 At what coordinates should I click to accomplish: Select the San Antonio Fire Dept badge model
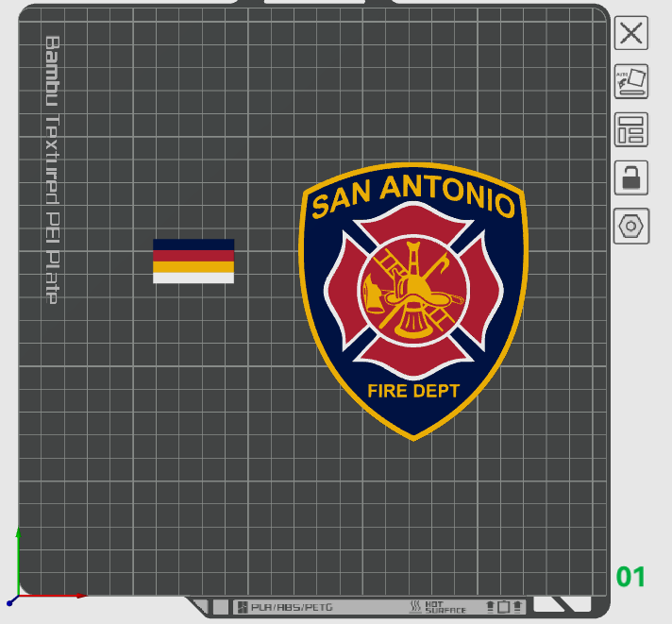(x=413, y=301)
